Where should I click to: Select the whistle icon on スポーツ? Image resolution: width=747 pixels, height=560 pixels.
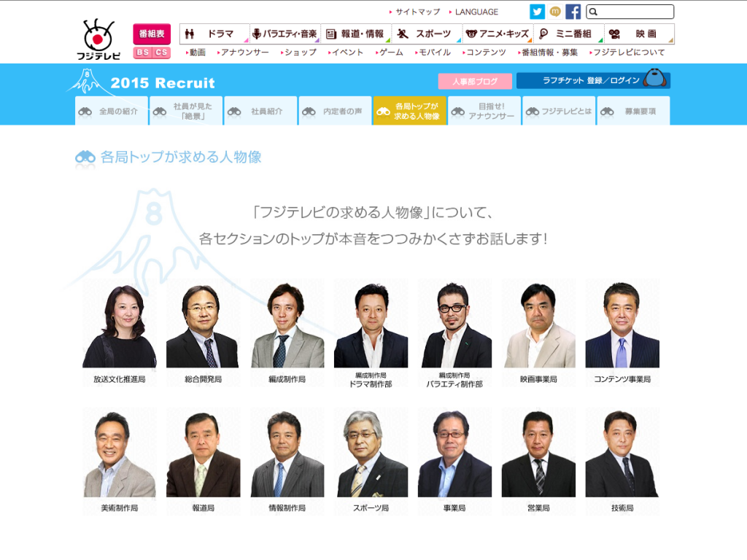[x=401, y=33]
